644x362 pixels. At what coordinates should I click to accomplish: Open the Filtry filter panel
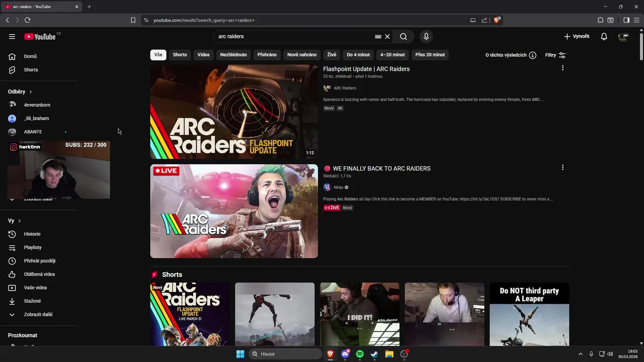click(555, 55)
